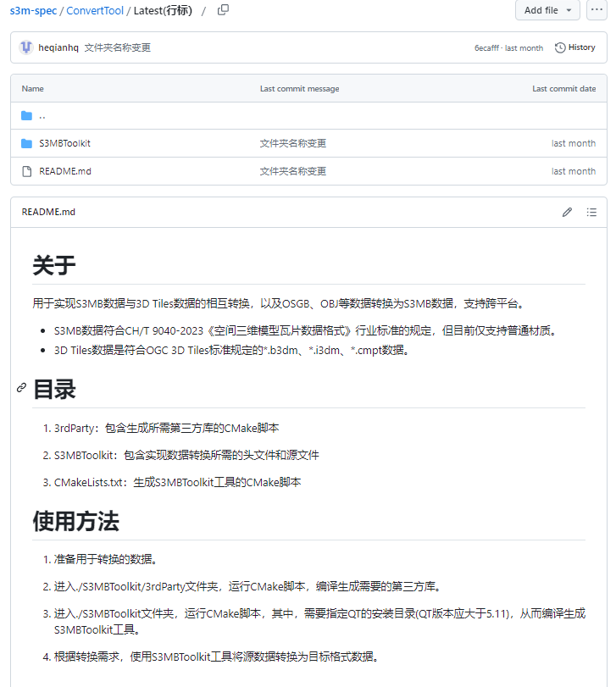Click README.md row 'last month' date
The width and height of the screenshot is (616, 687).
[574, 171]
